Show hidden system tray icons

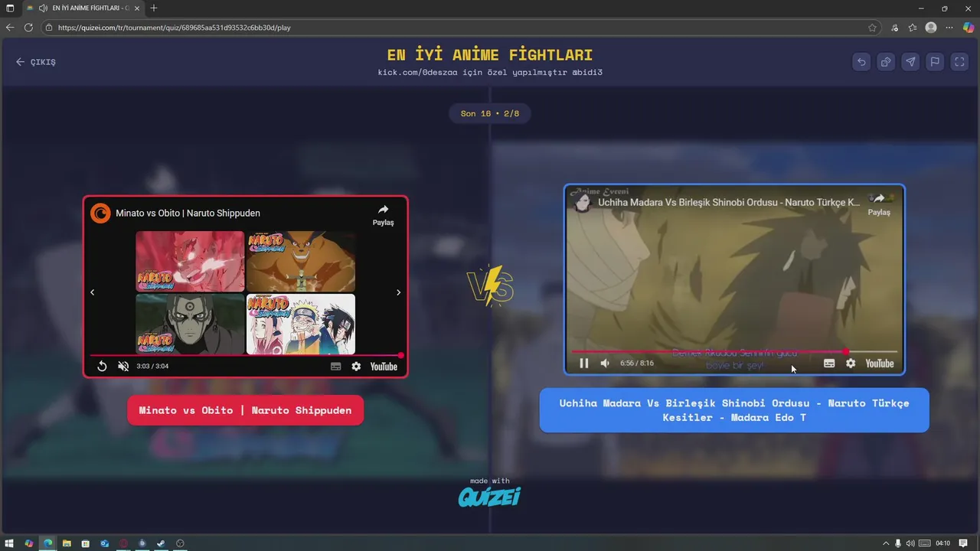point(886,543)
